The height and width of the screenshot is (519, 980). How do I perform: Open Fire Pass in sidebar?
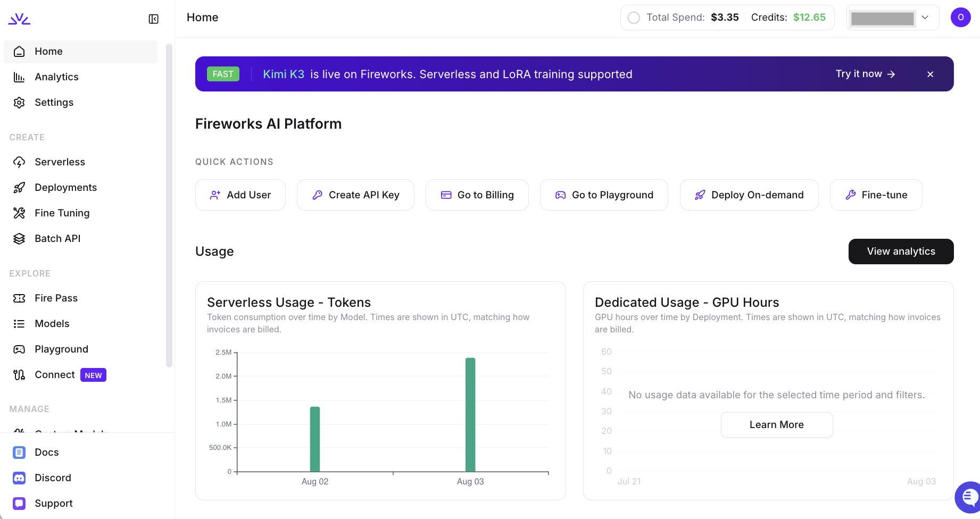click(x=80, y=298)
